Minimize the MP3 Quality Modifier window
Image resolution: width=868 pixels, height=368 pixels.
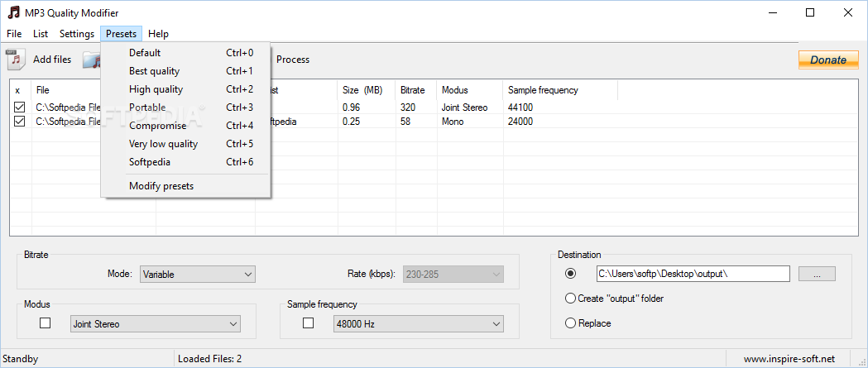pyautogui.click(x=772, y=12)
